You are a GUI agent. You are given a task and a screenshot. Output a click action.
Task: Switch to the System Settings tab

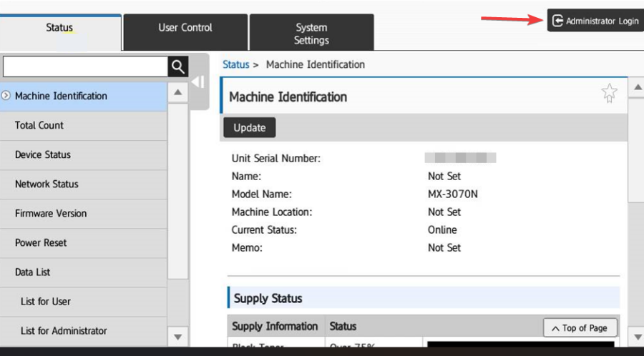tap(311, 34)
